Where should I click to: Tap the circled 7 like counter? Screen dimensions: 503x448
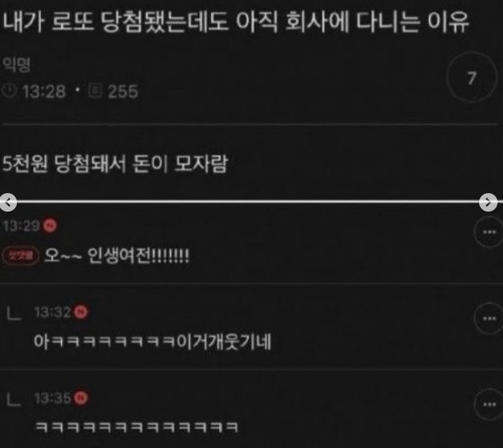tap(471, 78)
